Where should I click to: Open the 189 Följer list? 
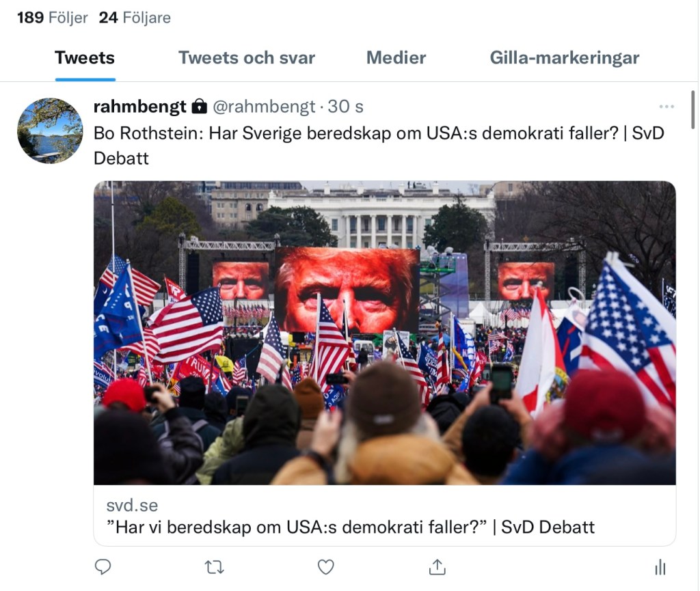click(x=52, y=18)
